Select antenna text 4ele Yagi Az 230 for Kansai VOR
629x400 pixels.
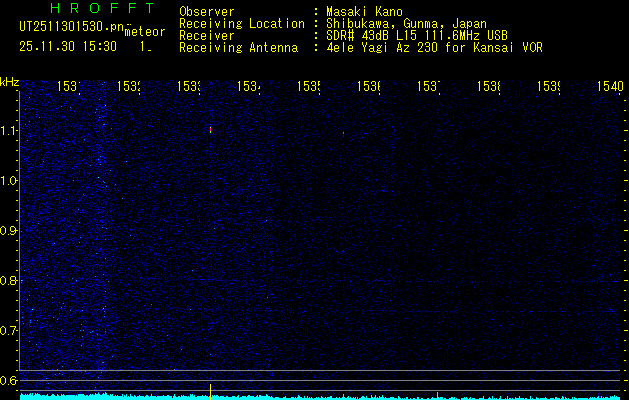tap(434, 48)
